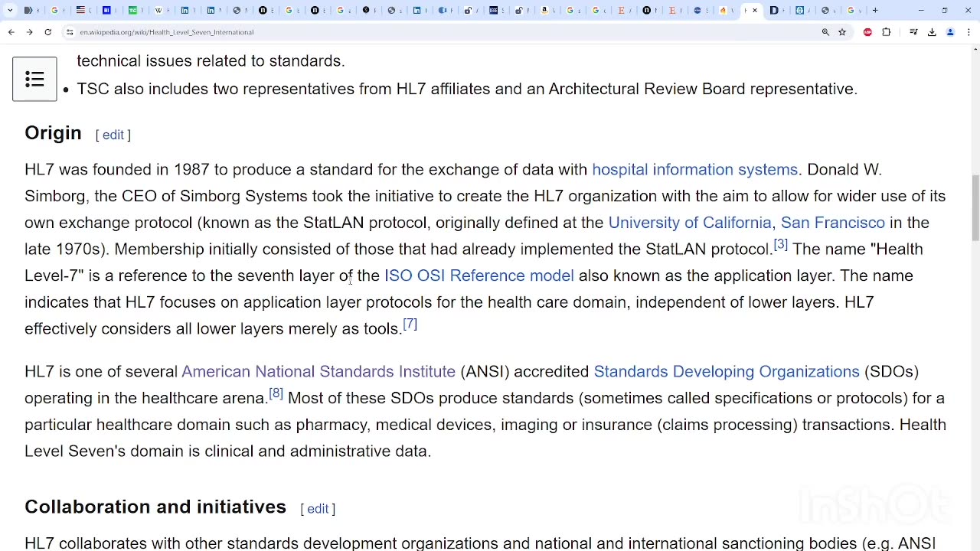Open San Francisco link
The image size is (980, 551).
pyautogui.click(x=832, y=223)
